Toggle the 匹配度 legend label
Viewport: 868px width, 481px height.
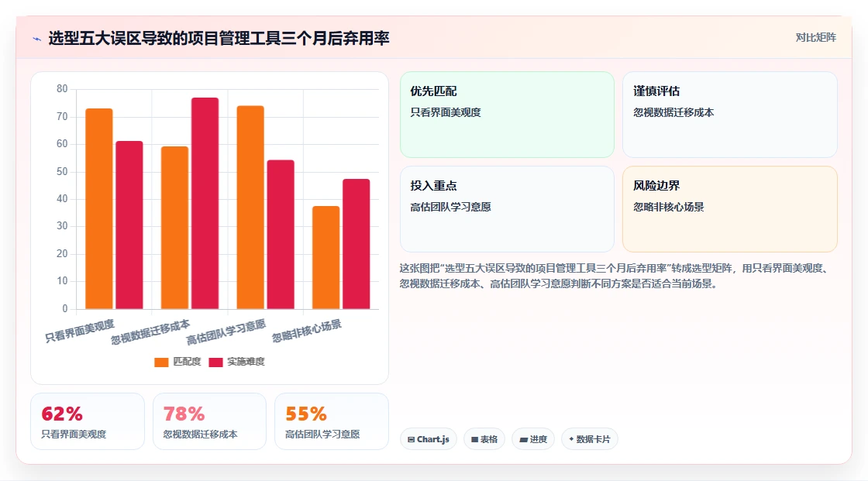click(x=187, y=362)
